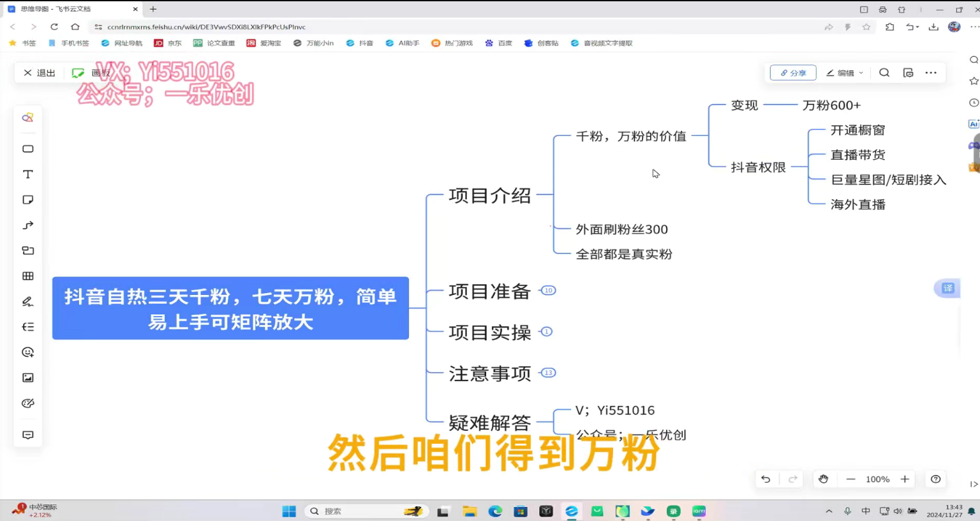
Task: Open the 音视频文字提取 bookmark
Action: point(602,43)
